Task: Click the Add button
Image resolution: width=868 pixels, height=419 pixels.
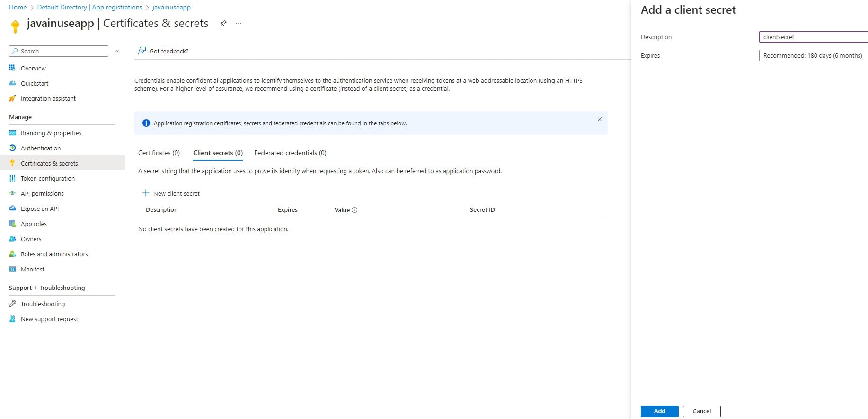Action: pos(659,411)
